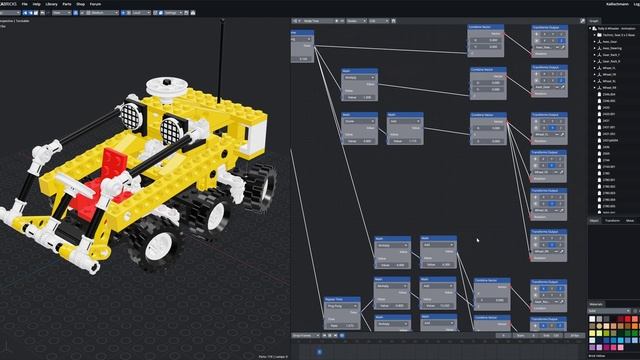Image resolution: width=640 pixels, height=360 pixels.
Task: Open the Divide operation dropdown in Math node
Action: coord(359,121)
